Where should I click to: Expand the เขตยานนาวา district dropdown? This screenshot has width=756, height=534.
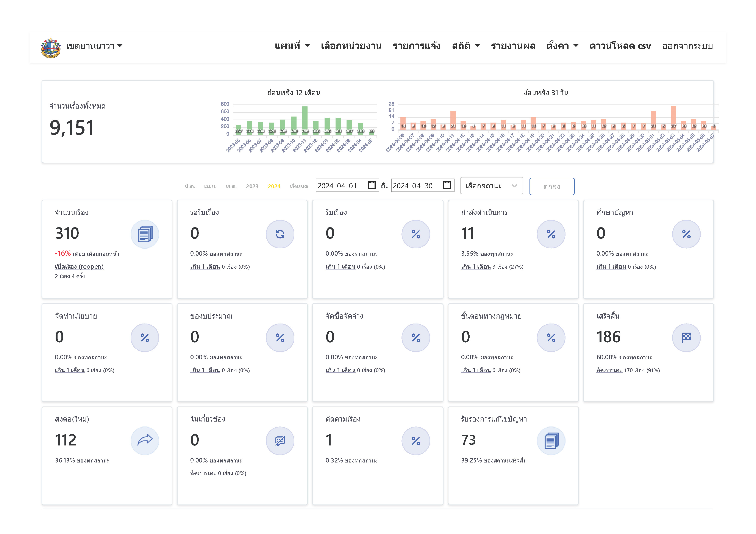tap(94, 46)
